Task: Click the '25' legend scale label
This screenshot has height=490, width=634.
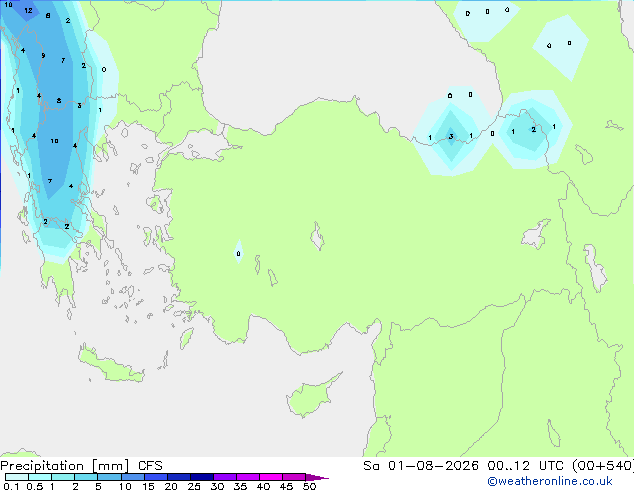Action: click(194, 486)
